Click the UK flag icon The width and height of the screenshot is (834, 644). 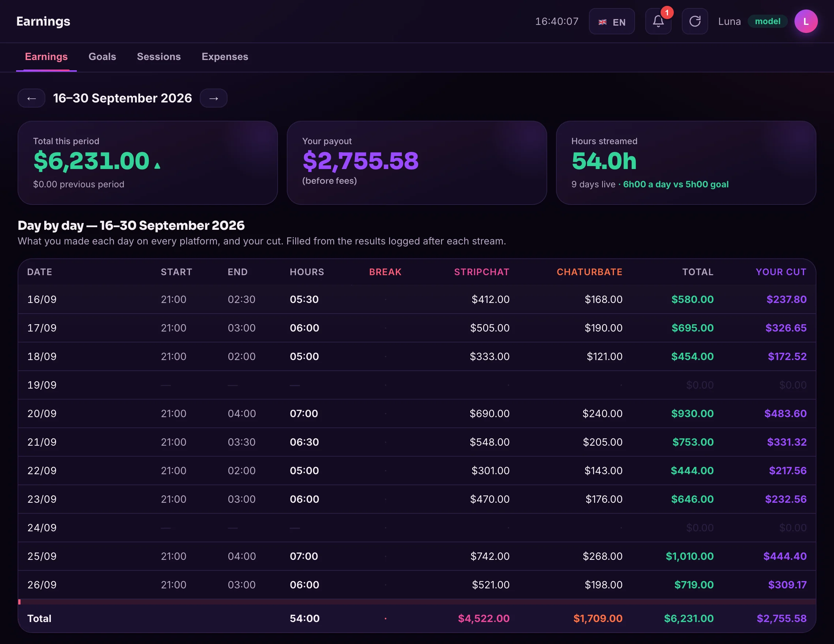click(x=602, y=22)
